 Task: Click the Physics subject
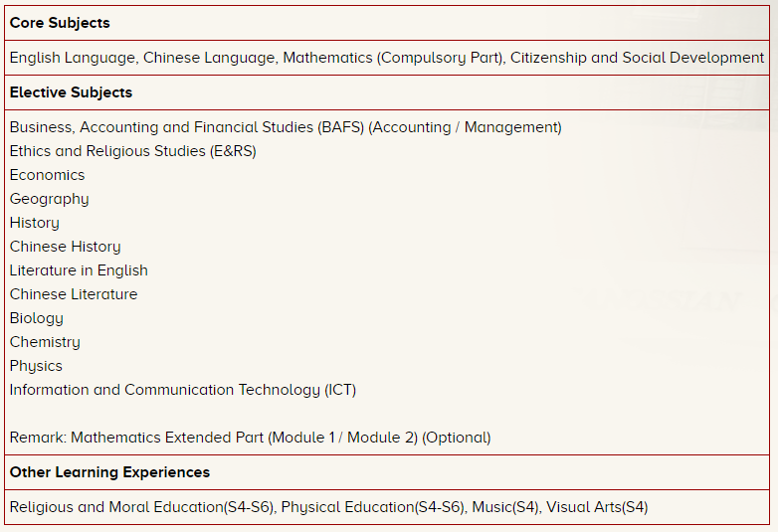coord(36,366)
